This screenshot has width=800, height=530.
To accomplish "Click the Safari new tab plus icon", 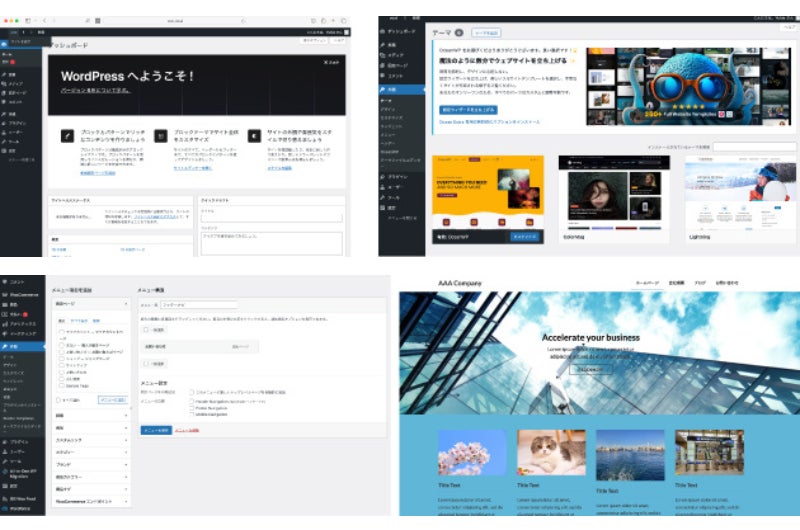I will pos(333,20).
